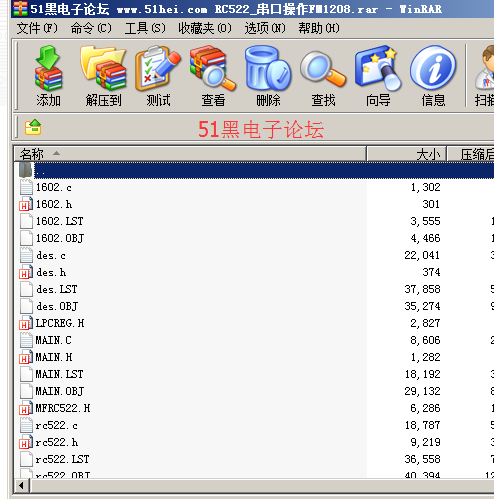Open the File (文件) menu
Viewport: 494px width, 499px height.
point(37,28)
